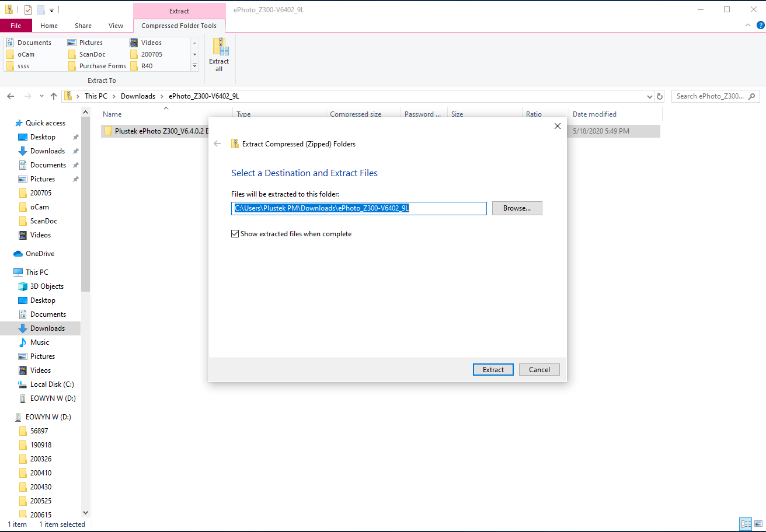Expand the Extract To destinations gallery
Screen dimensions: 766x532
click(x=195, y=66)
